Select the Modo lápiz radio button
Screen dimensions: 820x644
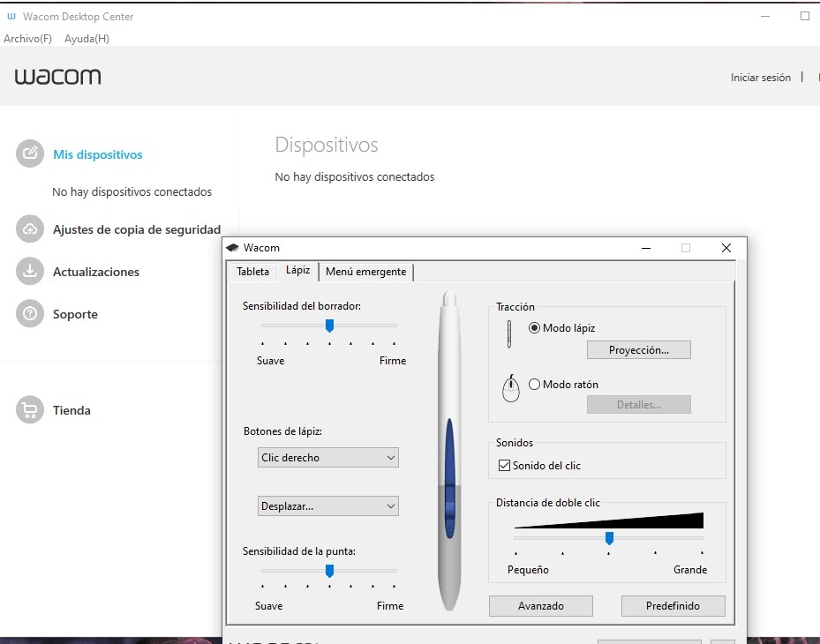534,328
